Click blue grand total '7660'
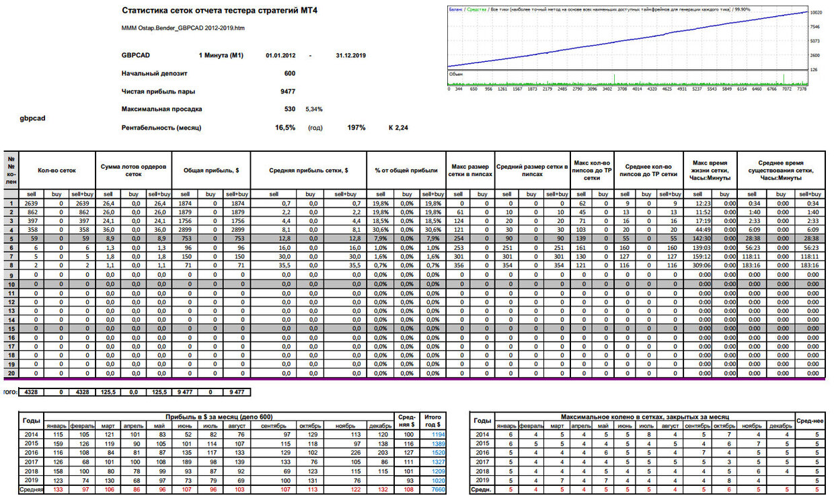Image resolution: width=834 pixels, height=504 pixels. [432, 490]
